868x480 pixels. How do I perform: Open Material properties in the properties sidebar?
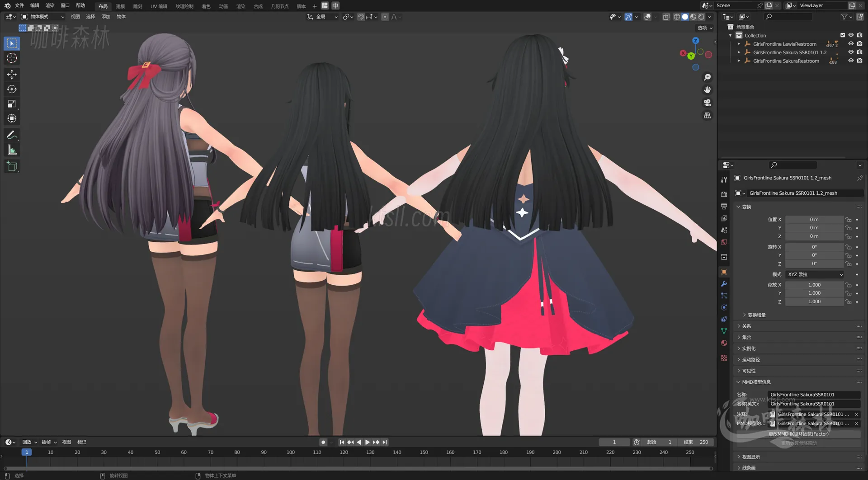724,343
